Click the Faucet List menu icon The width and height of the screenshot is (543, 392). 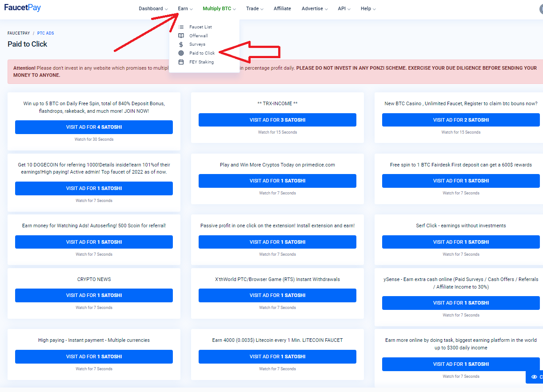coord(181,27)
